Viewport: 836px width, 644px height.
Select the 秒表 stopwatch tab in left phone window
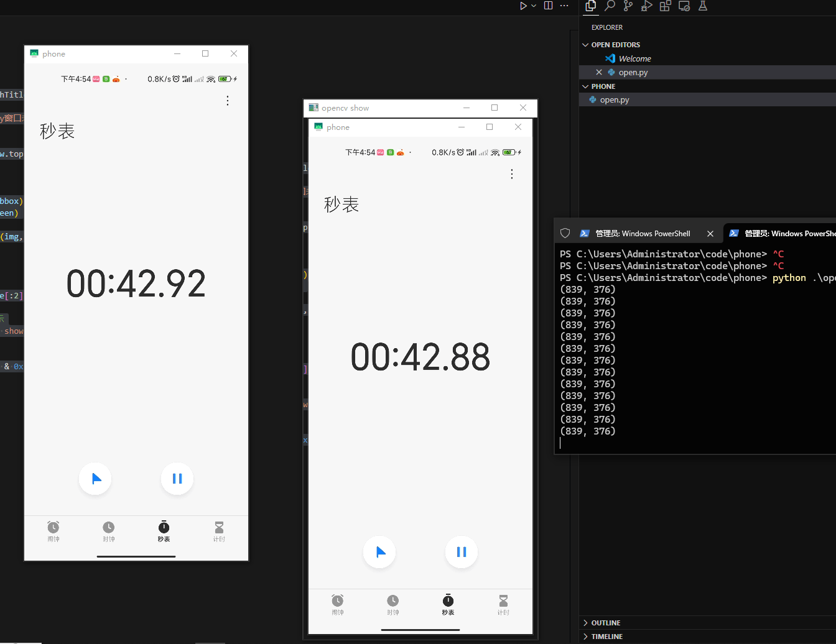tap(164, 531)
